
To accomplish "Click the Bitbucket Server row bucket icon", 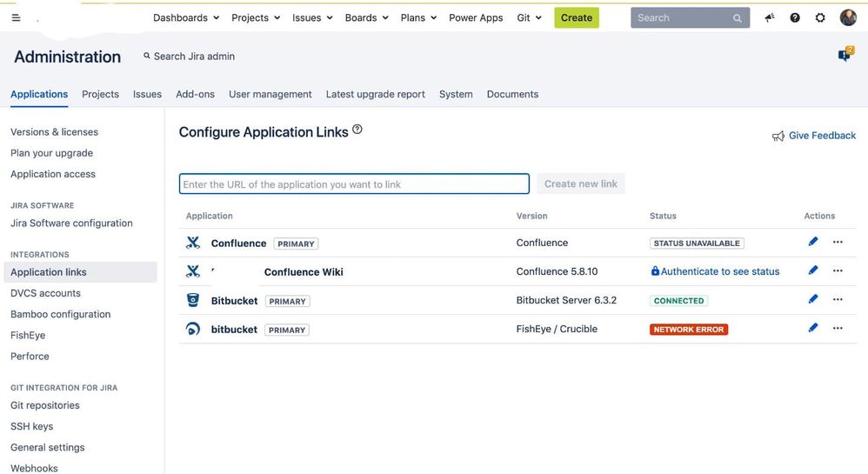I will [x=192, y=300].
